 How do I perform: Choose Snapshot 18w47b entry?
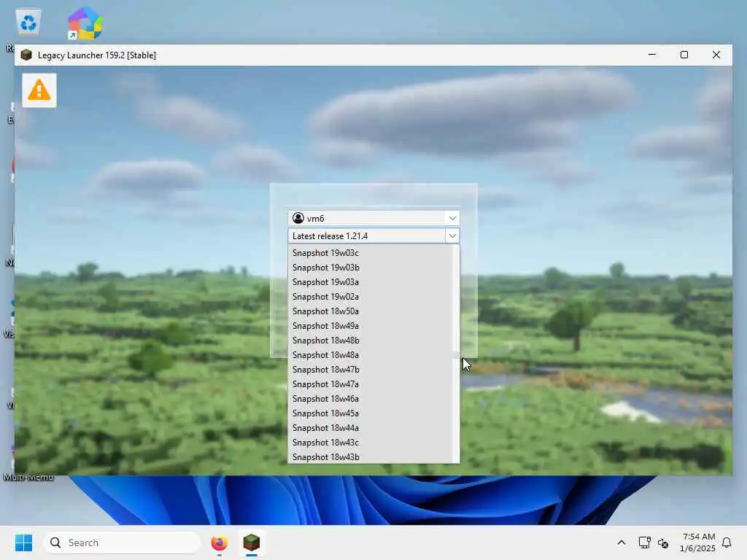point(370,370)
